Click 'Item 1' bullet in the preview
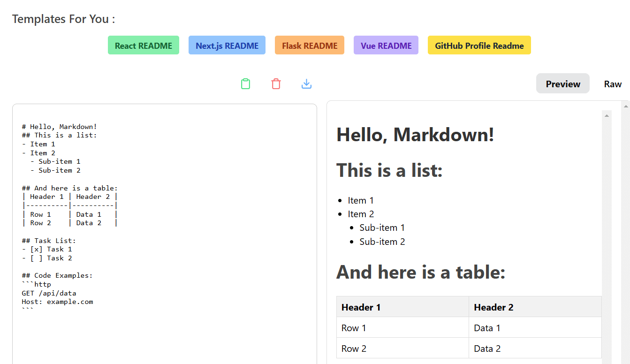 (x=361, y=200)
